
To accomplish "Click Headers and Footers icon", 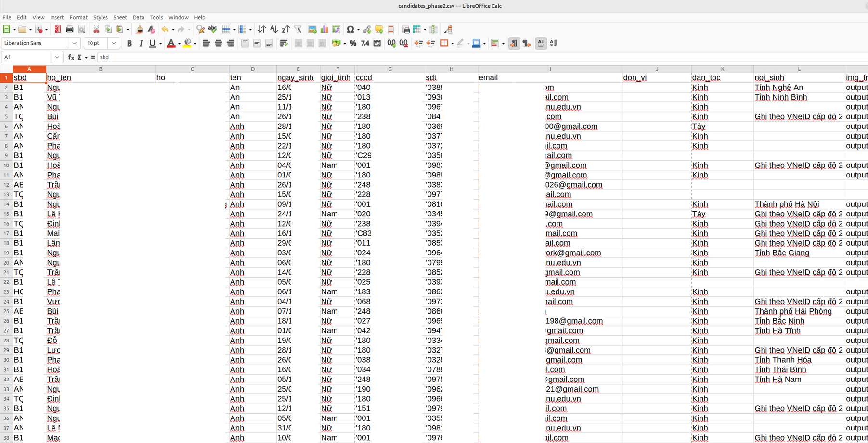I will (x=391, y=29).
